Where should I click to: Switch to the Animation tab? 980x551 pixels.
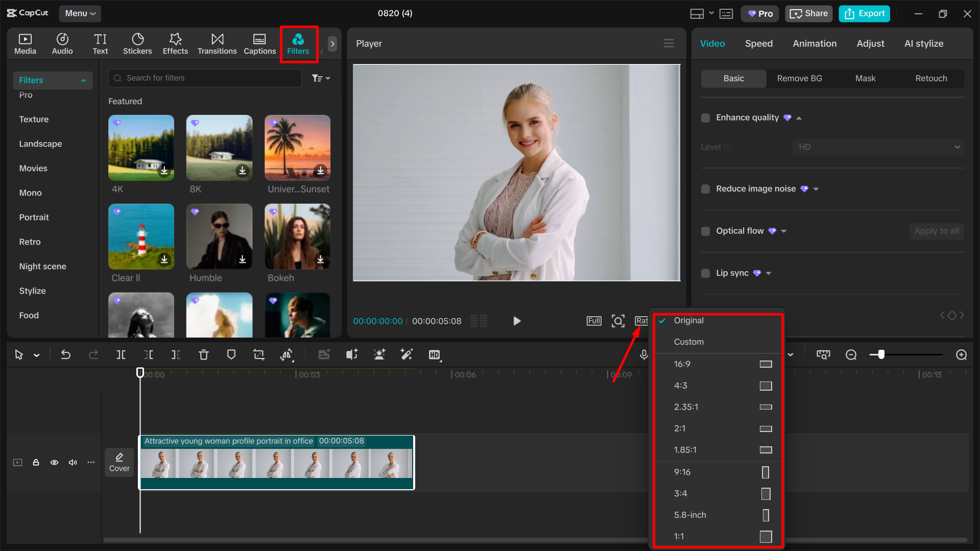coord(815,43)
